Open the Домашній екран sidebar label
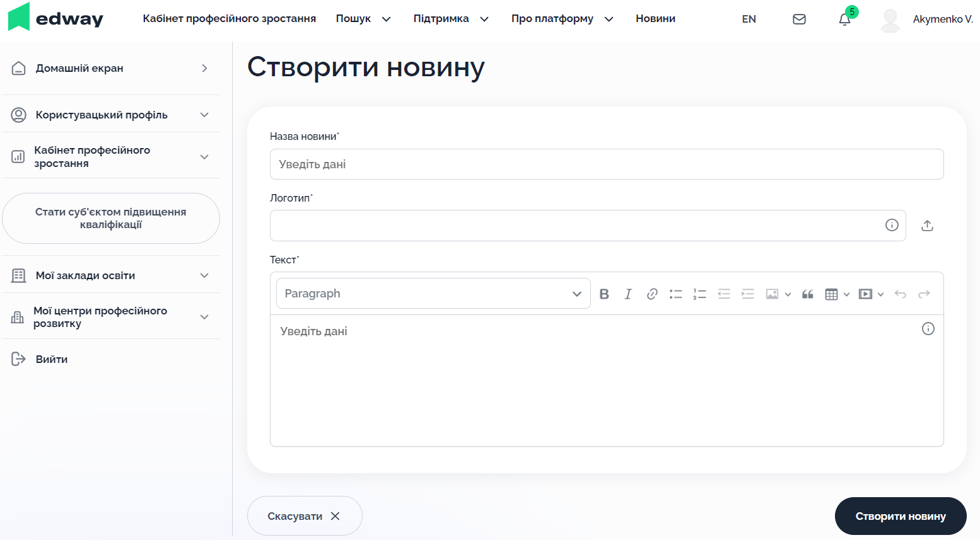 pos(79,68)
